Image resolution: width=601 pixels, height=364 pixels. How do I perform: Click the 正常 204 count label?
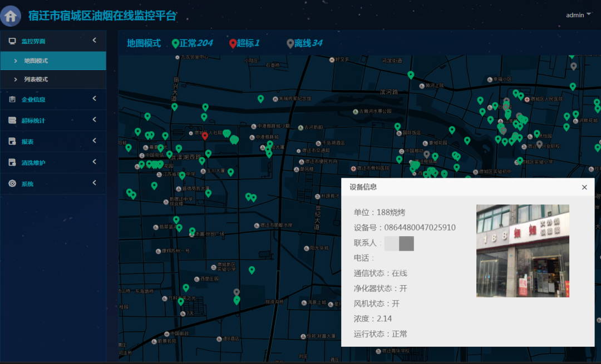pyautogui.click(x=196, y=43)
